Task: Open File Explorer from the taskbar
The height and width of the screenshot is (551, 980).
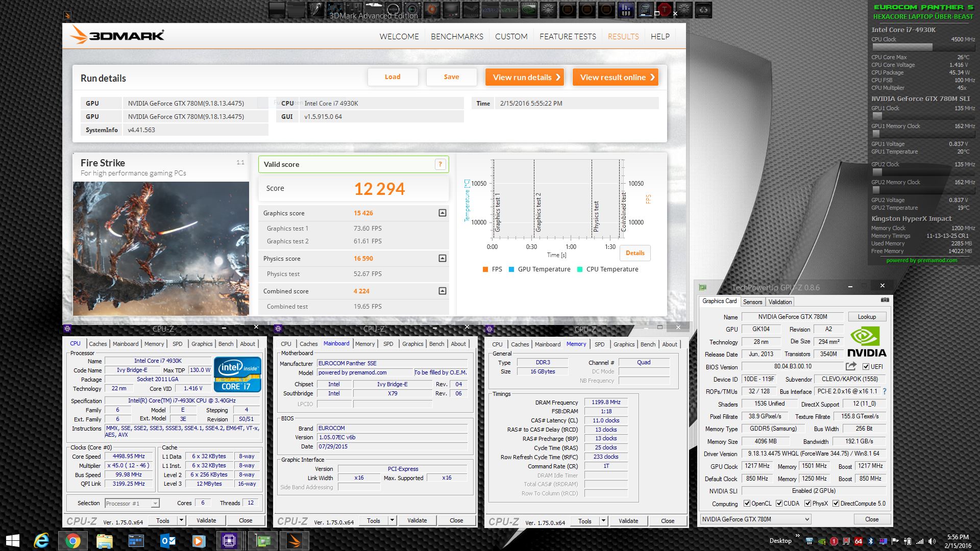Action: click(104, 541)
